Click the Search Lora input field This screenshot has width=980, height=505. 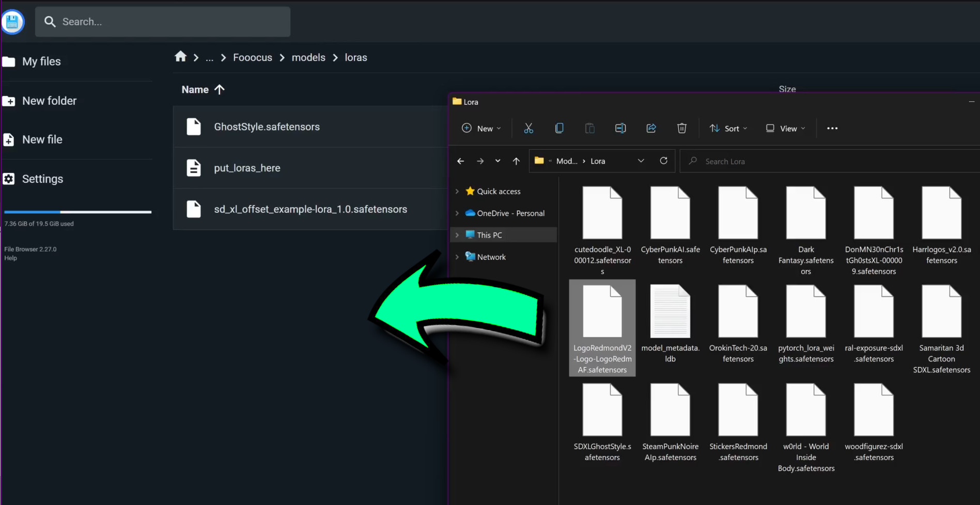(830, 161)
